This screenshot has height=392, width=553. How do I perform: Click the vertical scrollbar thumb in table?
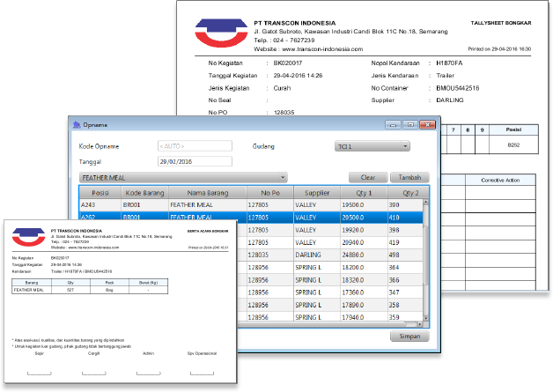425,255
